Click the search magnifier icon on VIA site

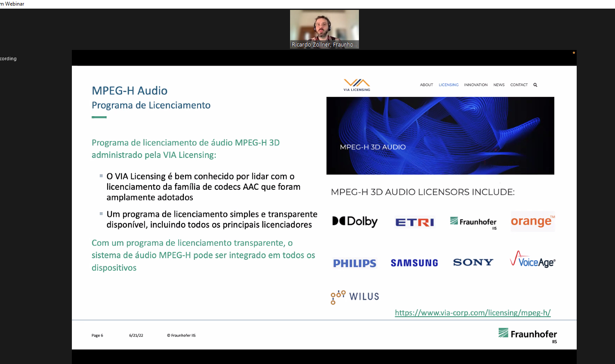tap(535, 85)
